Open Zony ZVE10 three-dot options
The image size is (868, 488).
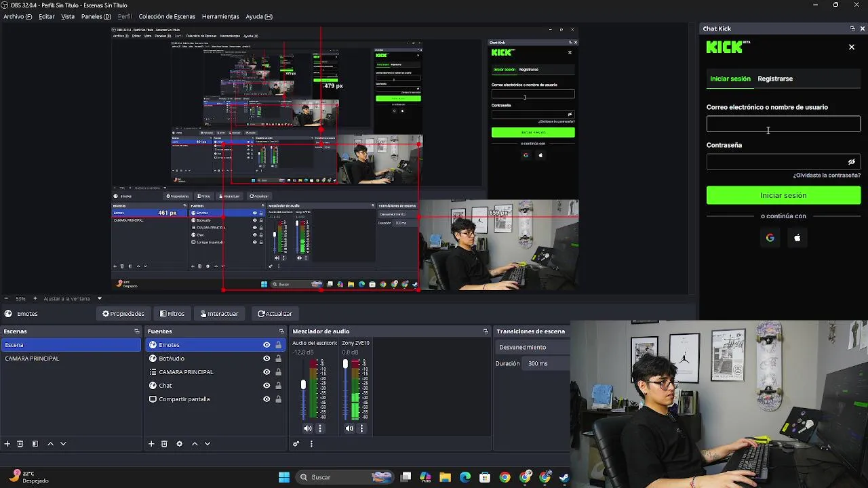click(361, 428)
